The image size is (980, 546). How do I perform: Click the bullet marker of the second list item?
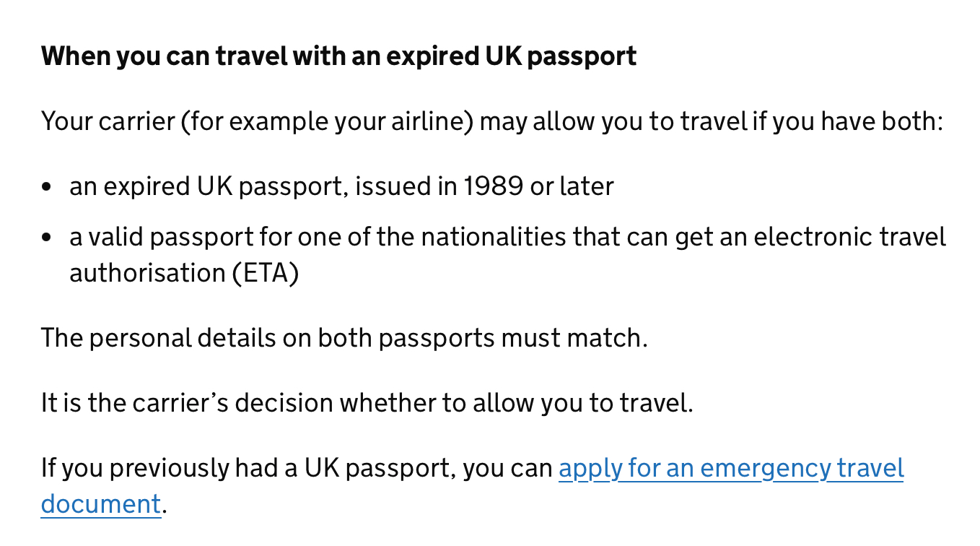[48, 238]
